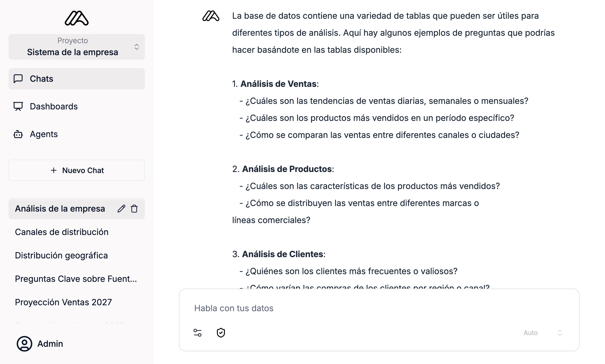The image size is (605, 364).
Task: Enable edit mode for current chat
Action: [121, 208]
